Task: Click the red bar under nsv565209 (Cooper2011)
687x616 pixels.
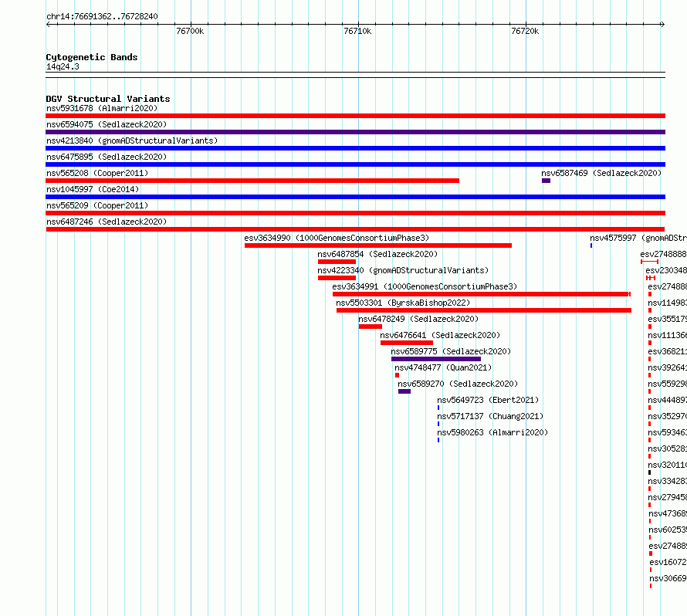Action: click(355, 213)
